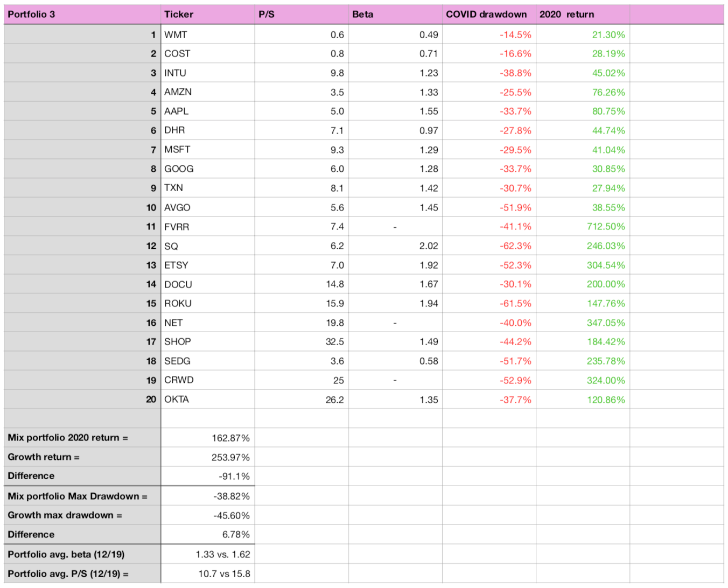Select the -52.9% drawdown cell
This screenshot has width=728, height=588.
point(489,380)
